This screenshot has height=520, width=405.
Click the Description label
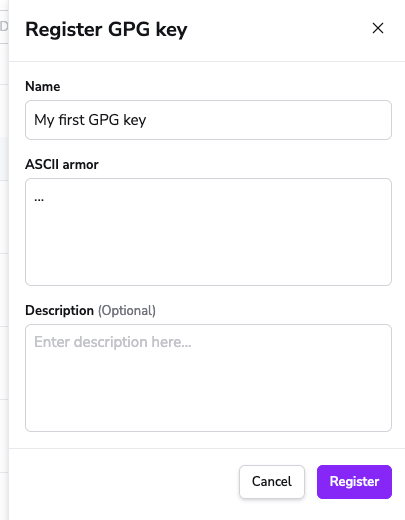tap(59, 310)
